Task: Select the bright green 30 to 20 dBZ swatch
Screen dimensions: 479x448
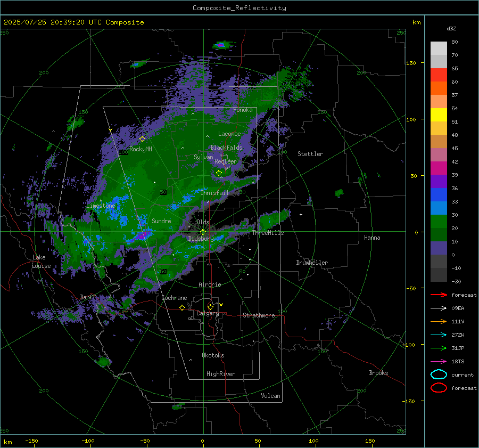Action: tap(439, 222)
